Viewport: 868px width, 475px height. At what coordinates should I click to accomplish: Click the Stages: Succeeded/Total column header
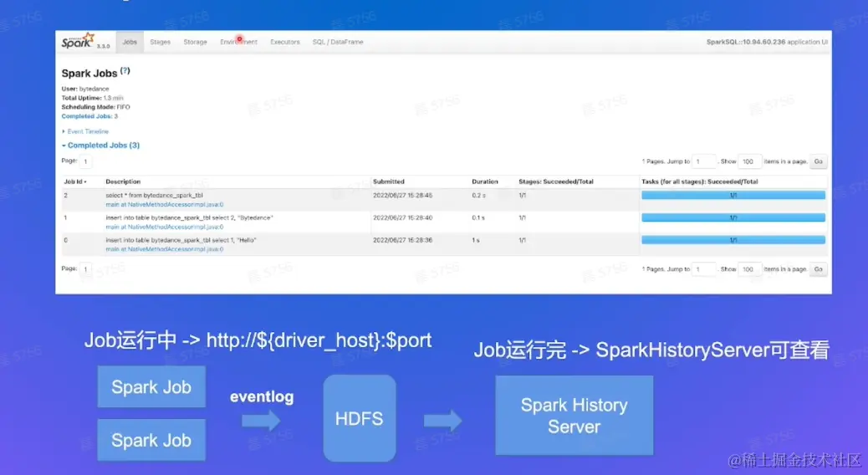[x=556, y=181]
